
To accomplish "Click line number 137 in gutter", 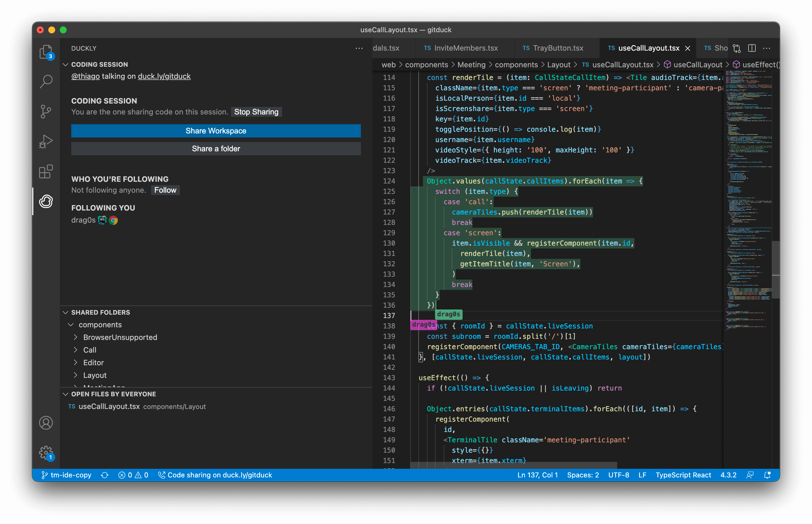I will pyautogui.click(x=389, y=316).
